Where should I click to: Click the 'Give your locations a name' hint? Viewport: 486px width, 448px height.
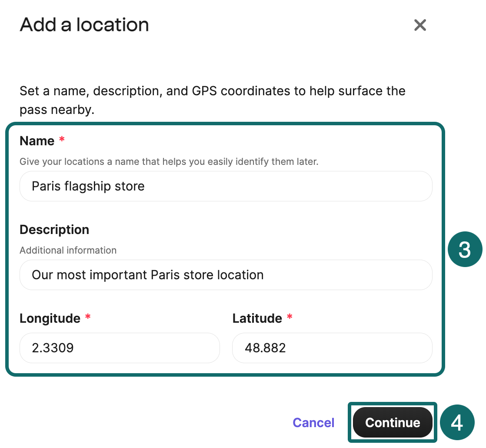click(169, 161)
